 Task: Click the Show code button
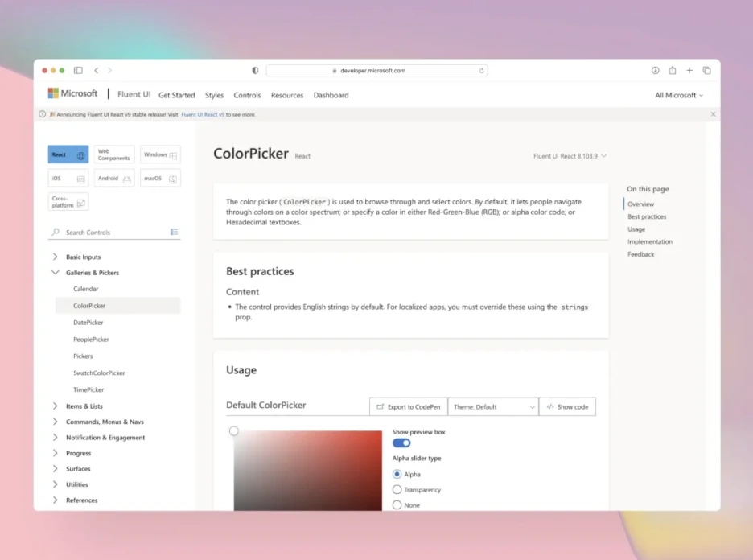point(567,406)
